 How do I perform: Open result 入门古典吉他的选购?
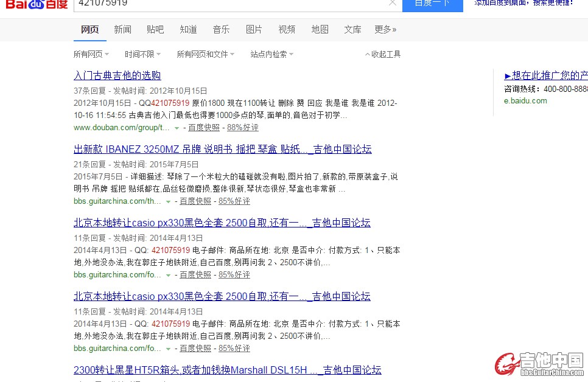pyautogui.click(x=117, y=75)
